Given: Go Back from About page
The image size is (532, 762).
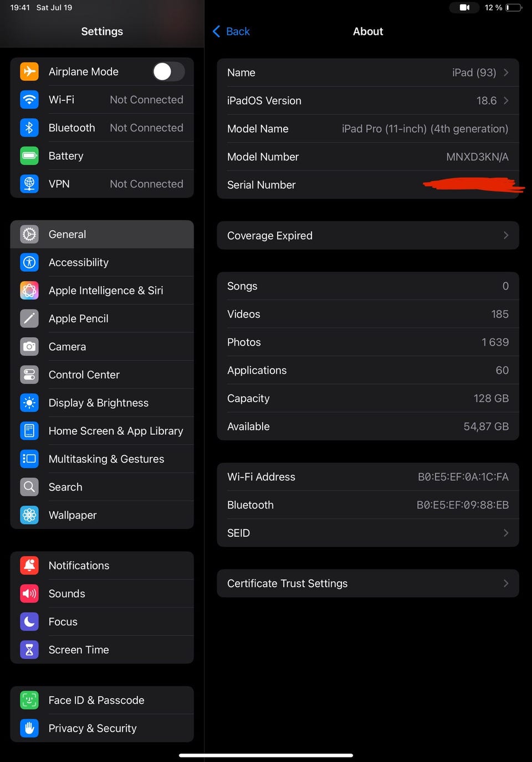Looking at the screenshot, I should pos(232,32).
